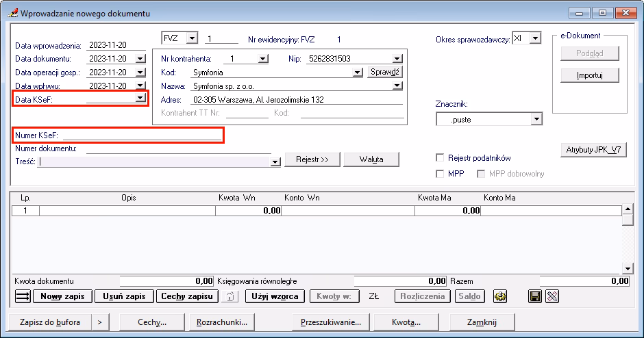The height and width of the screenshot is (338, 644).
Task: Enable the Rejestr podatników checkbox
Action: tap(440, 158)
